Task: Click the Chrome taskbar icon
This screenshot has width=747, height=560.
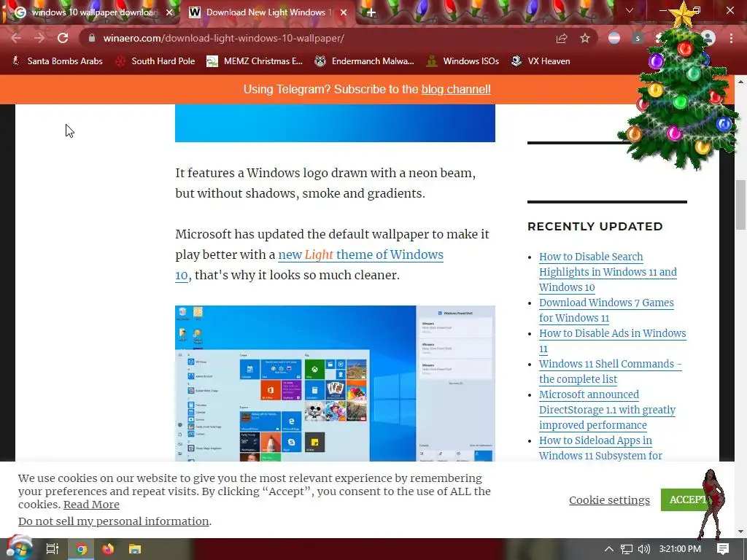Action: tap(82, 549)
